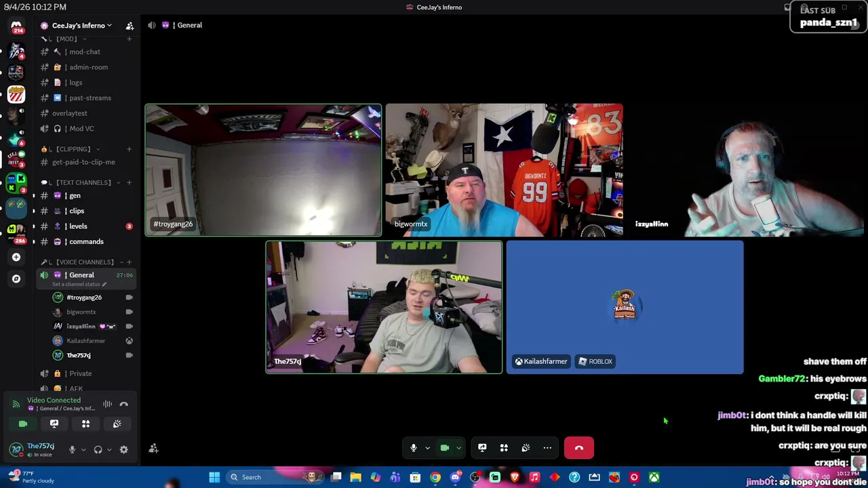Launch activities from the call control bar
This screenshot has height=488, width=868.
pos(504,448)
